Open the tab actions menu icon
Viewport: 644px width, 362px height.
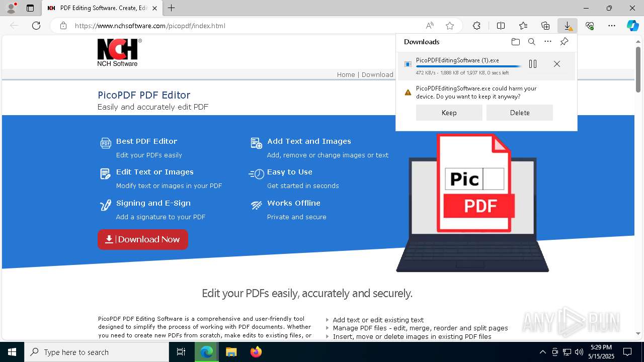(x=30, y=8)
